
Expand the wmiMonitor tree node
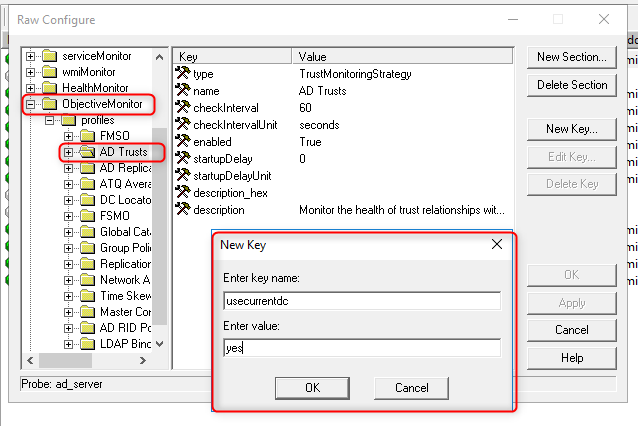[x=31, y=72]
